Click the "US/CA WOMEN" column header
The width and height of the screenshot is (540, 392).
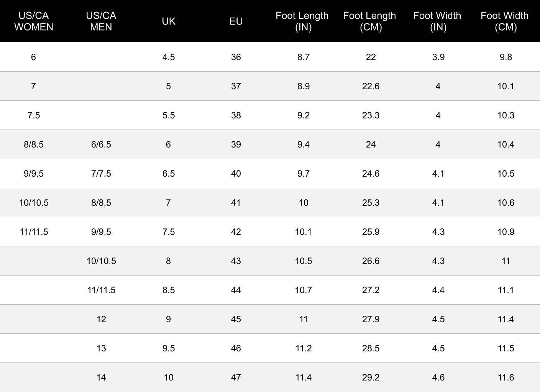34,21
